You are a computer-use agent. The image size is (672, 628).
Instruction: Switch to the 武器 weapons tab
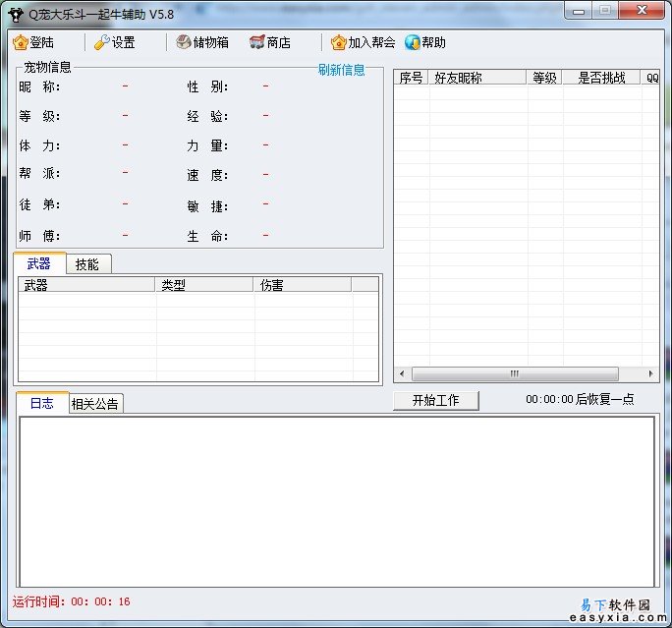(39, 263)
